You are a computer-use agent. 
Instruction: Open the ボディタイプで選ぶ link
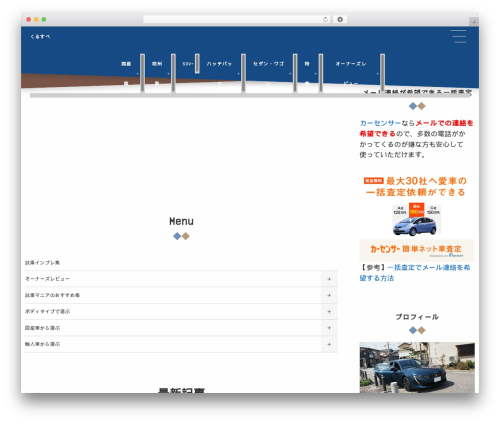tap(47, 311)
